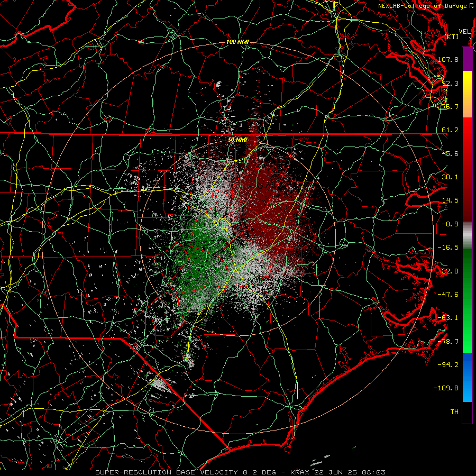The height and width of the screenshot is (476, 476).
Task: Click the 14.5 scale value
Action: [x=450, y=200]
